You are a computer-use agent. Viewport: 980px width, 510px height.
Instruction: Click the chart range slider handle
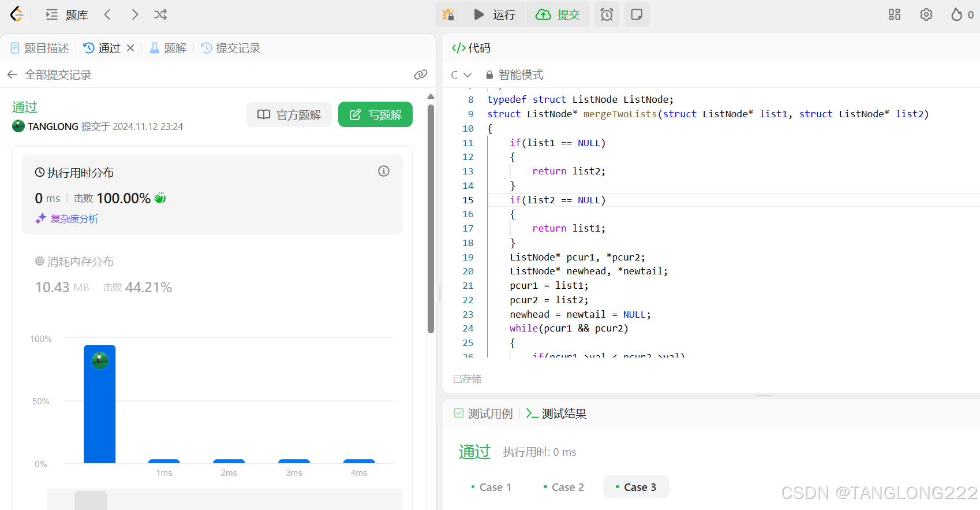point(91,500)
